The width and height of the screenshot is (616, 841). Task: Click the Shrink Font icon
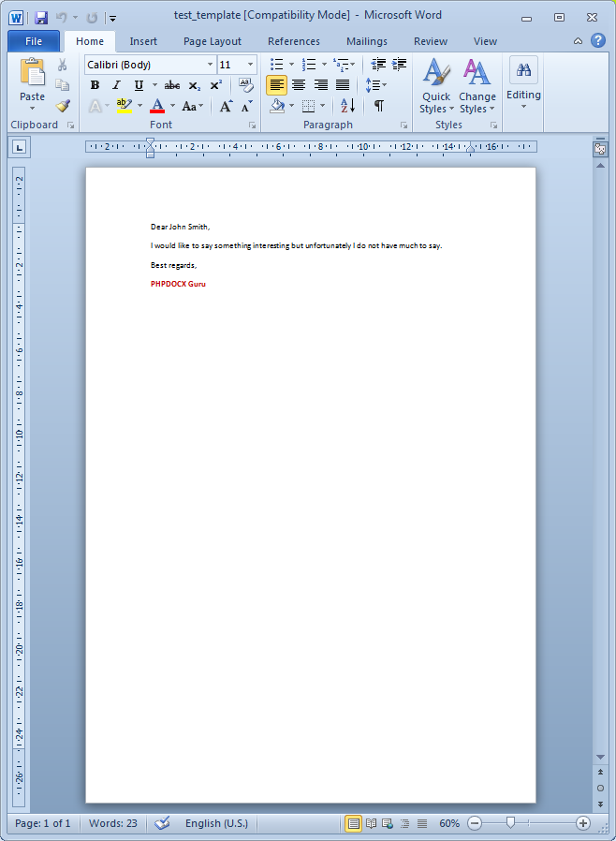(246, 106)
